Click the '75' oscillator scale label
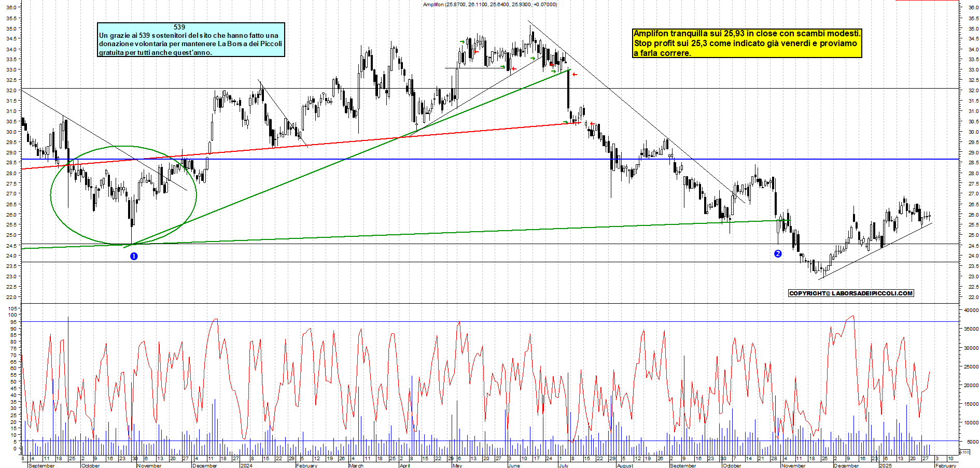This screenshot has height=468, width=980. [x=14, y=348]
